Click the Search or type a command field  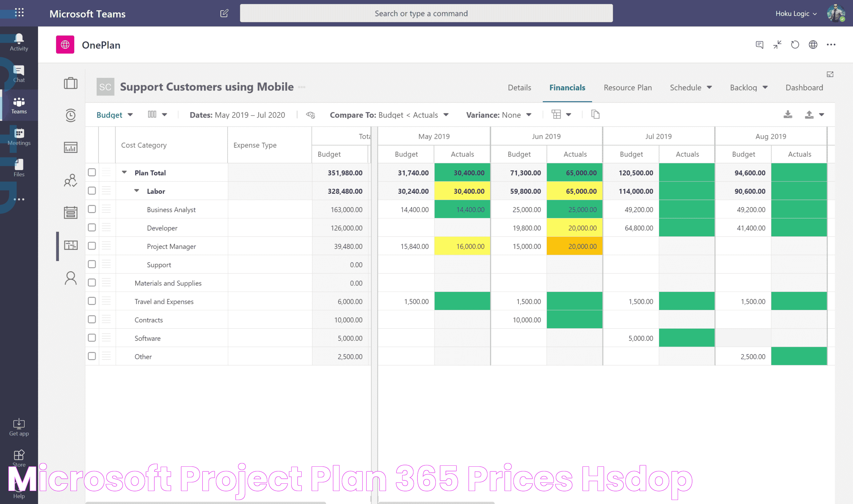(x=426, y=13)
